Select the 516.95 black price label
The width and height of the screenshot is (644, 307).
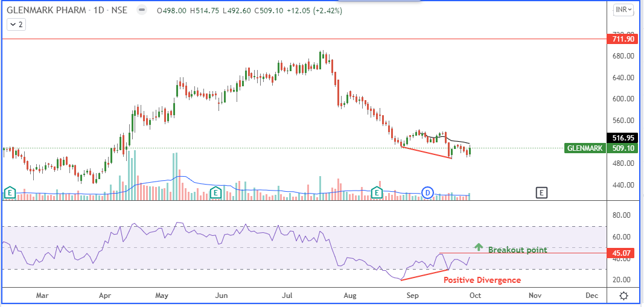point(622,139)
